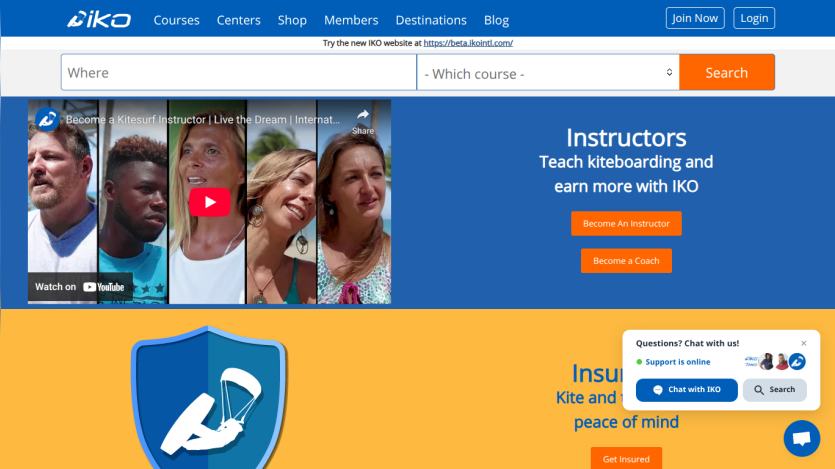Play the YouTube video
The image size is (835, 469).
click(x=210, y=202)
